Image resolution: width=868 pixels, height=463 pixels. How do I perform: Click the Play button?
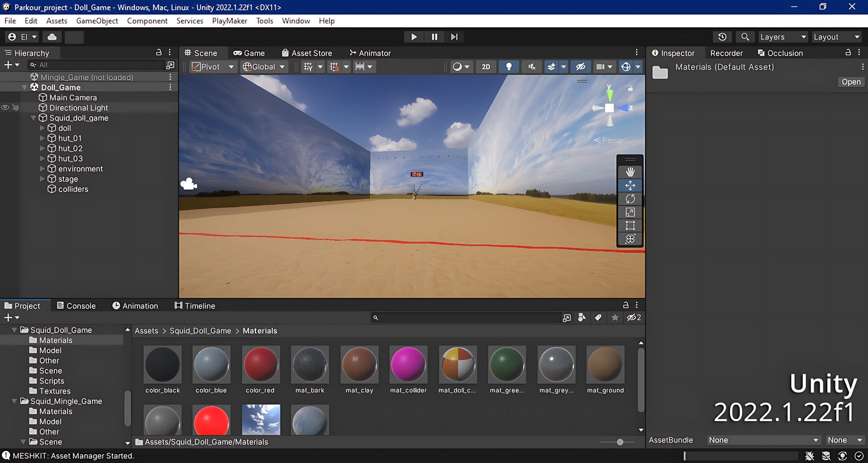[x=414, y=37]
